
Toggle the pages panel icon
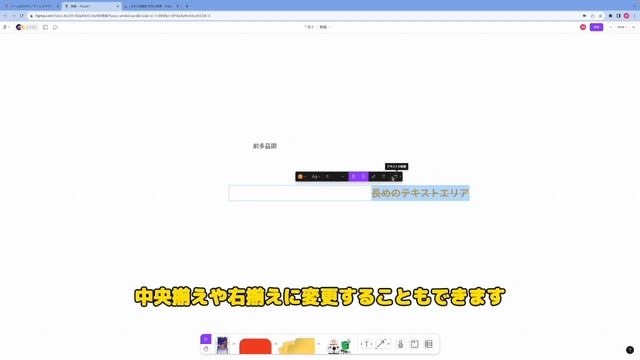click(x=45, y=27)
